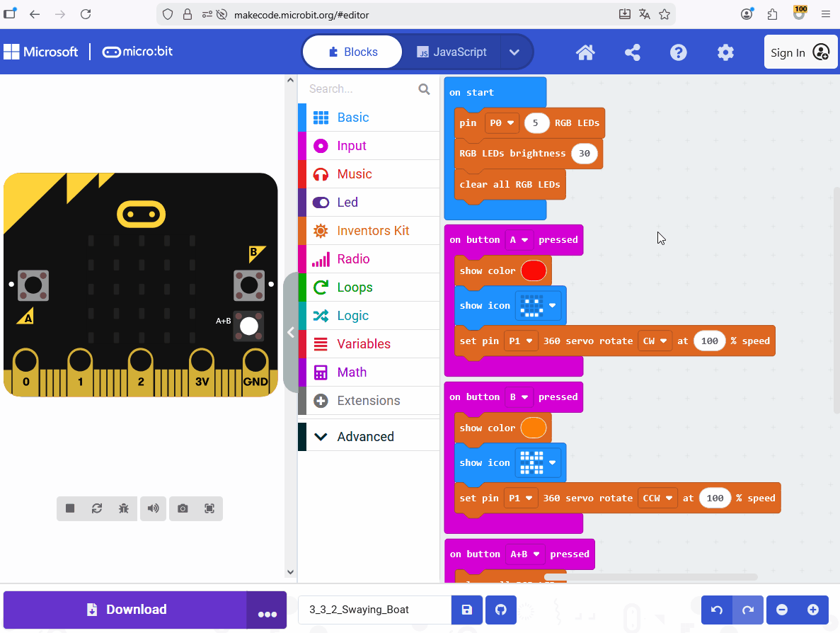The width and height of the screenshot is (840, 633).
Task: Pick the orange show color swatch
Action: tap(534, 428)
